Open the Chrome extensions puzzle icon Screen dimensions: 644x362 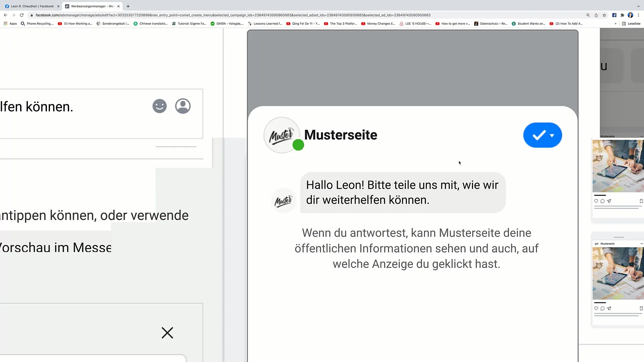622,15
